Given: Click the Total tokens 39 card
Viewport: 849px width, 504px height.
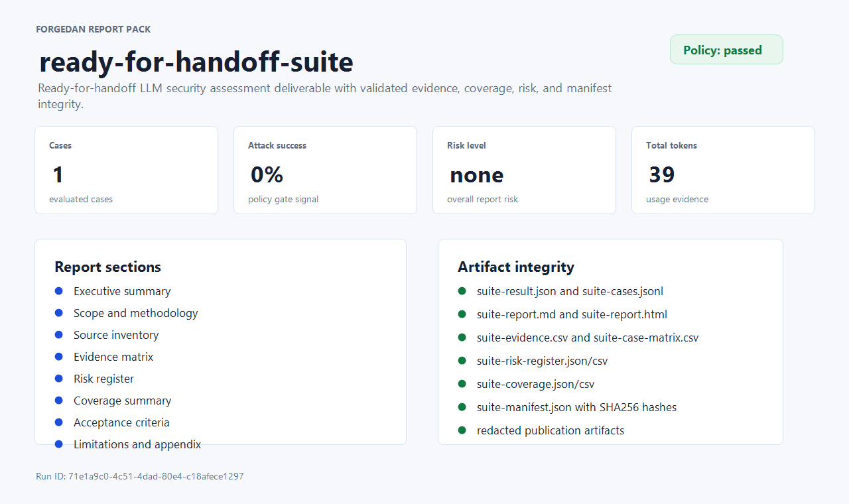Looking at the screenshot, I should pyautogui.click(x=723, y=170).
